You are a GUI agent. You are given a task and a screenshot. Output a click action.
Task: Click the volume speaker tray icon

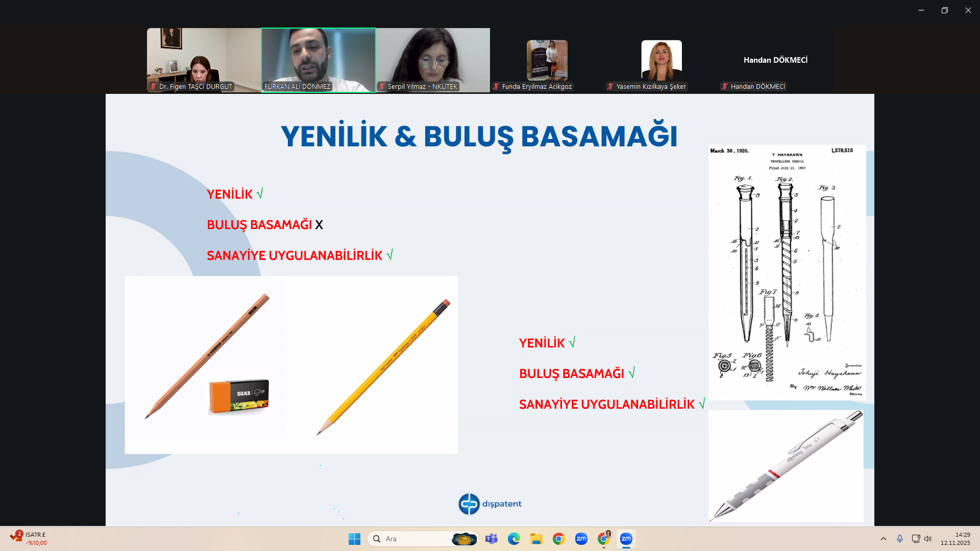(x=928, y=539)
